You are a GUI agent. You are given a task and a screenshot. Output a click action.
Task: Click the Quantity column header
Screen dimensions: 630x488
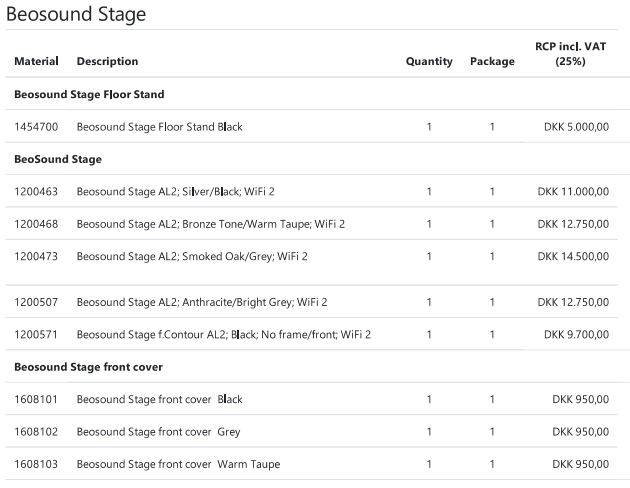(x=429, y=61)
